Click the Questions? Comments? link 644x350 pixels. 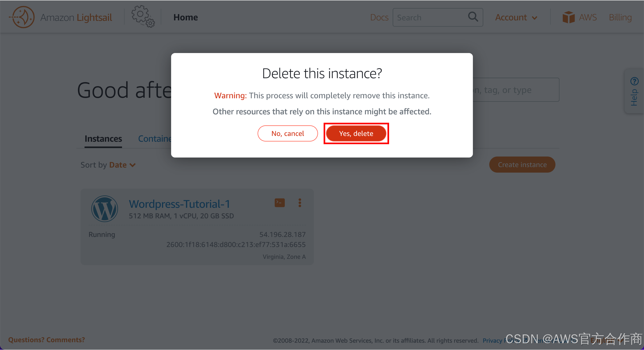46,340
